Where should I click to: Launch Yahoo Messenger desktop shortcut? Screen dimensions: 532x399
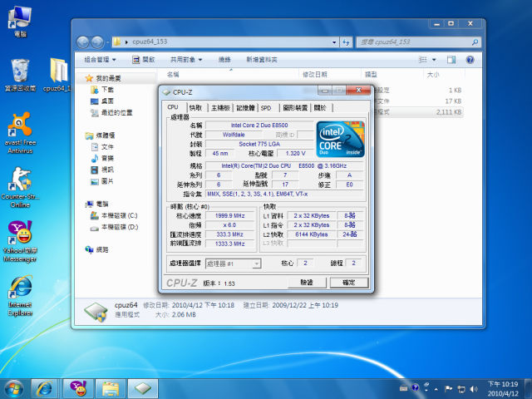coord(20,241)
